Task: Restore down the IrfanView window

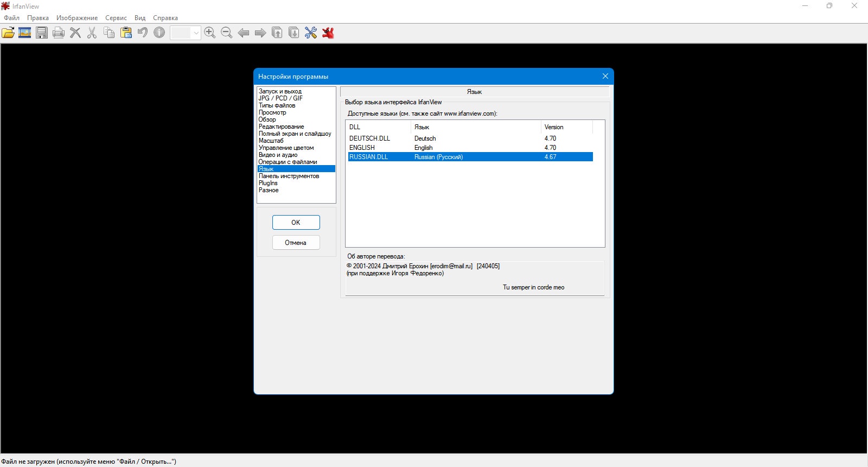Action: [829, 6]
